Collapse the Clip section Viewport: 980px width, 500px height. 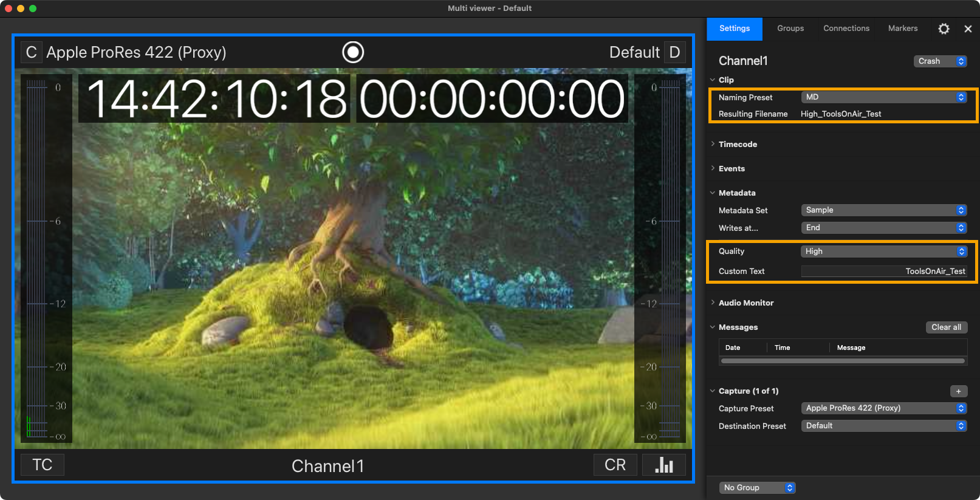pos(713,80)
